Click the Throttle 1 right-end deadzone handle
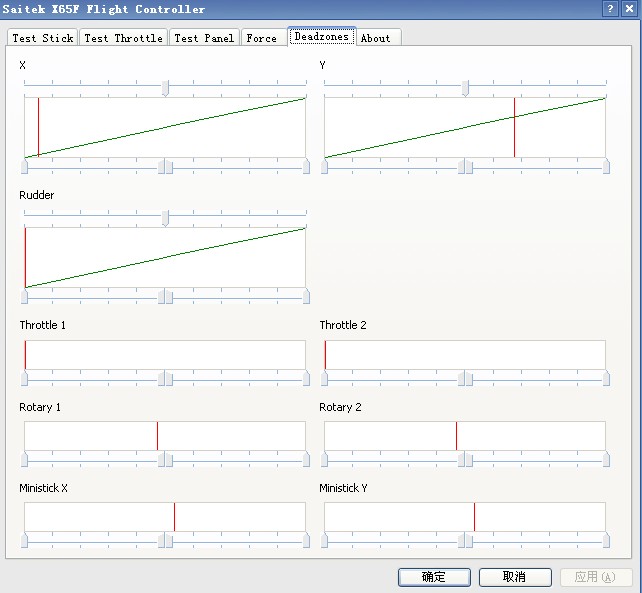The image size is (642, 593). (x=306, y=378)
